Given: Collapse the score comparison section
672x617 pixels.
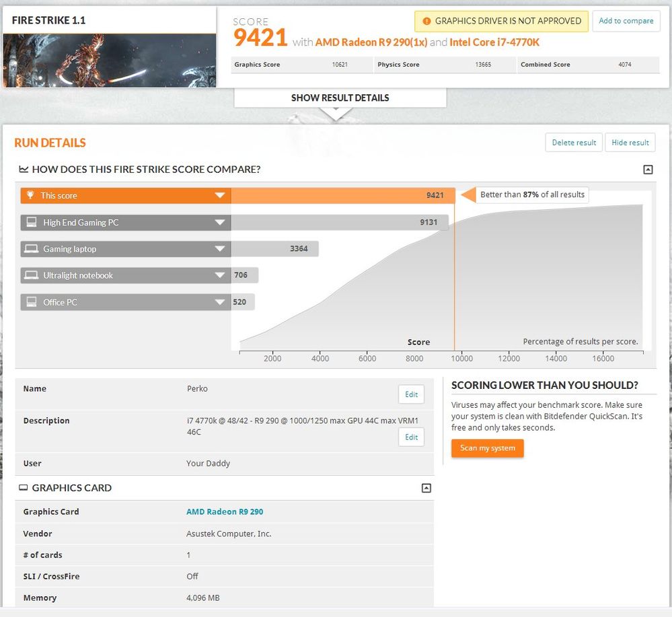Looking at the screenshot, I should click(648, 170).
